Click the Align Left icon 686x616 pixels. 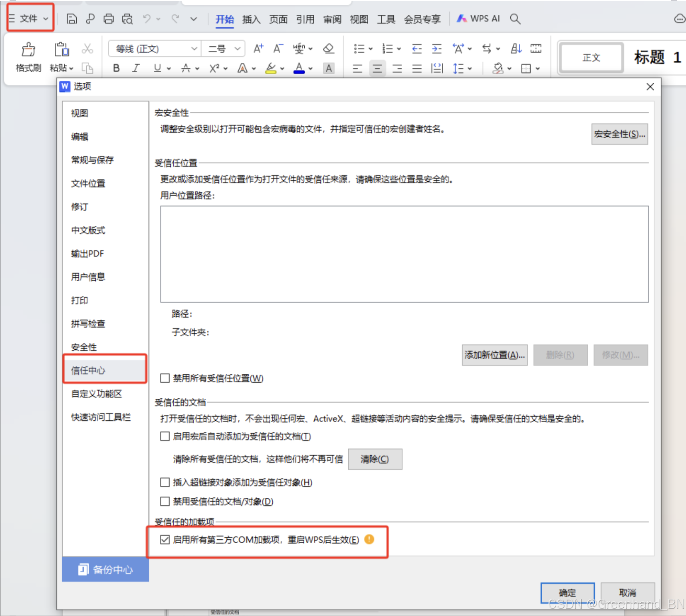pos(357,69)
